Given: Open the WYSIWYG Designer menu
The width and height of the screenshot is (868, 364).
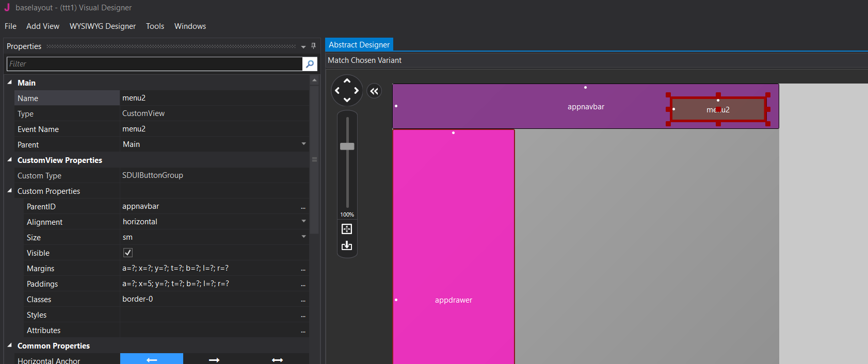Looking at the screenshot, I should click(103, 26).
